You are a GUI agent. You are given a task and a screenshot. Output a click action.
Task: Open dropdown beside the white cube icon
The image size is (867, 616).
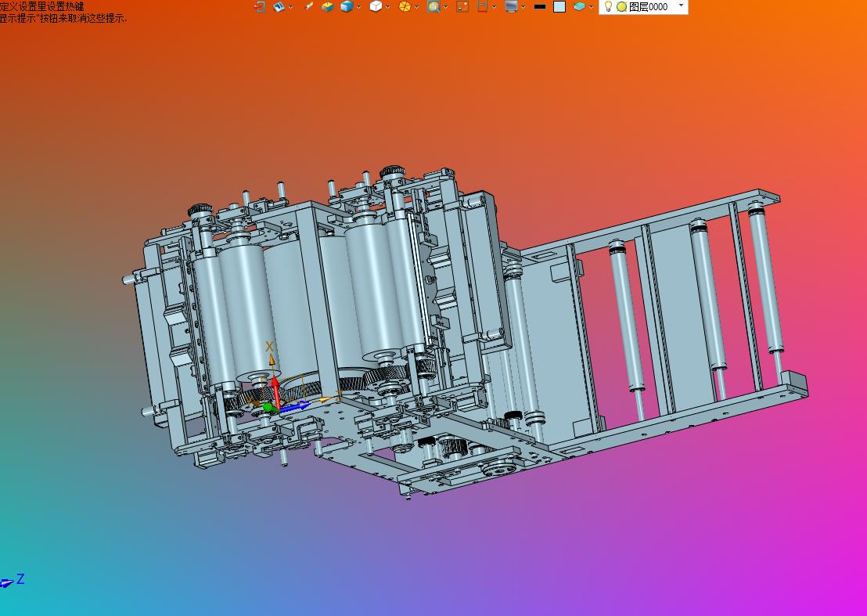click(387, 7)
